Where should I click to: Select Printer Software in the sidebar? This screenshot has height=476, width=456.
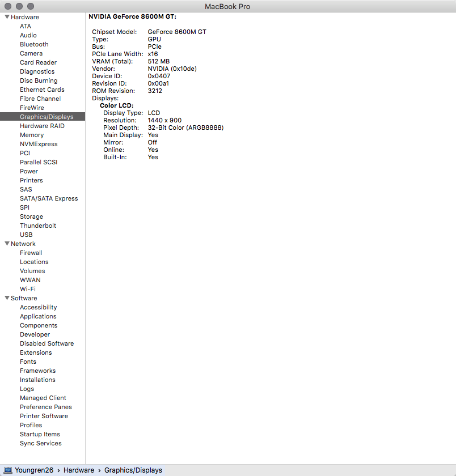pyautogui.click(x=44, y=416)
